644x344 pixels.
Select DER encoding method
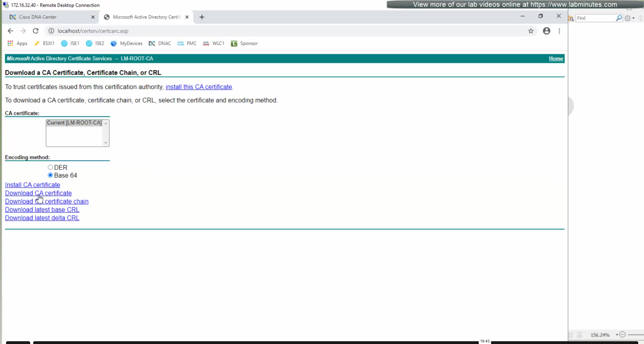pyautogui.click(x=50, y=167)
